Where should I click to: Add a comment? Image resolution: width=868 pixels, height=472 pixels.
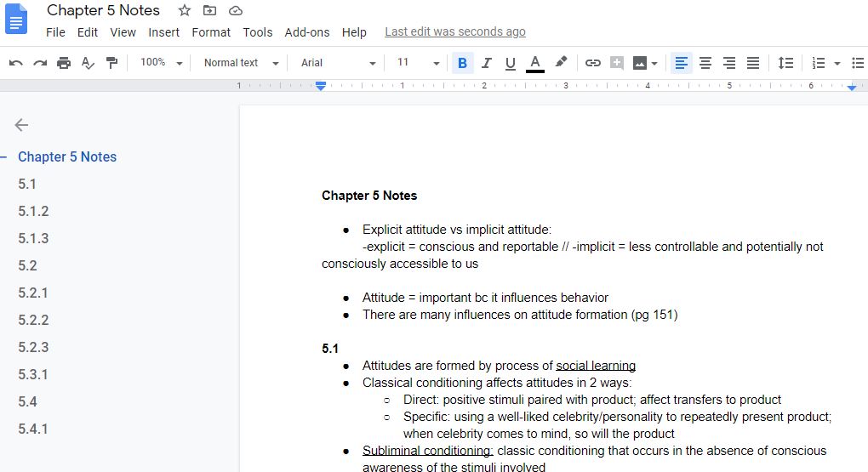pos(617,63)
